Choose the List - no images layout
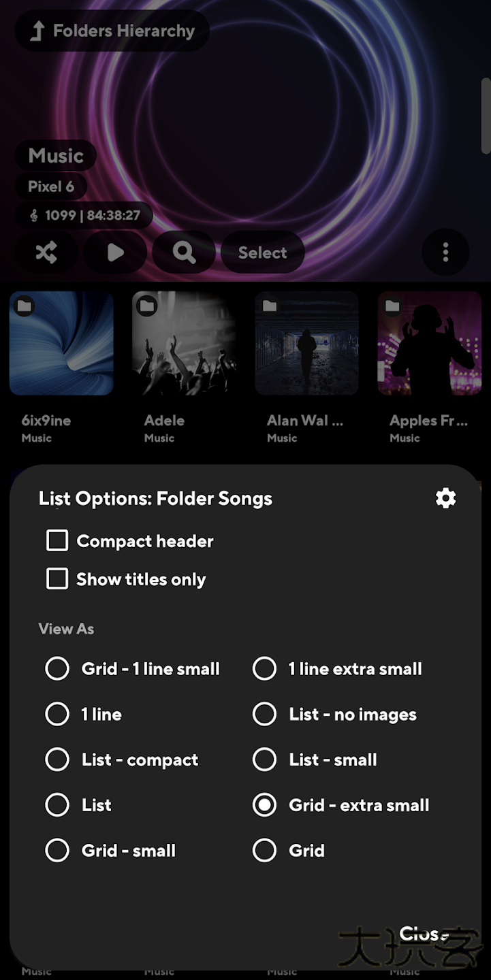Screen dimensions: 491x980 point(264,714)
